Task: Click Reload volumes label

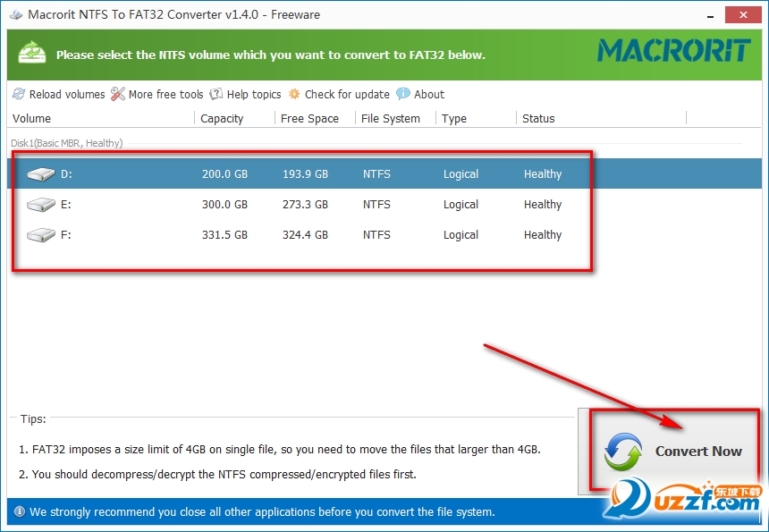Action: (x=67, y=94)
